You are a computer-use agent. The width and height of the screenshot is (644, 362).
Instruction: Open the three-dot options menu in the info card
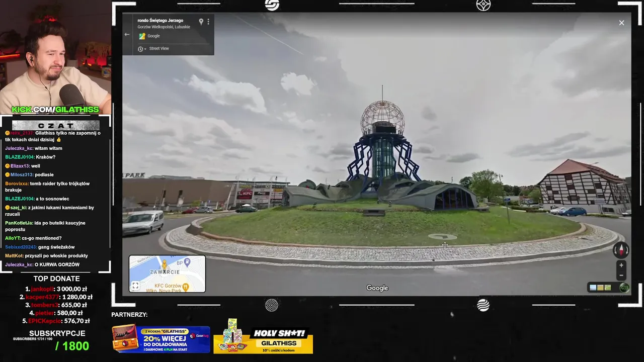208,22
